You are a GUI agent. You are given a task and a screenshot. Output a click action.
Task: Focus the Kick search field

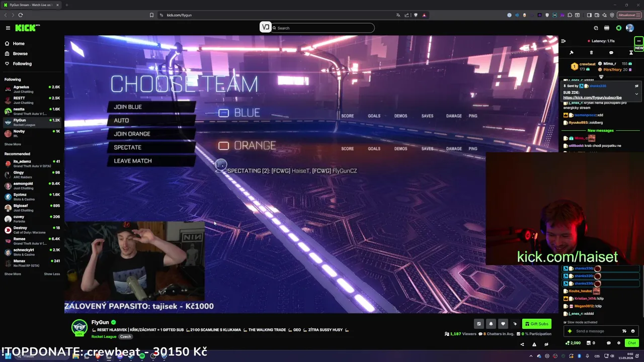point(322,28)
